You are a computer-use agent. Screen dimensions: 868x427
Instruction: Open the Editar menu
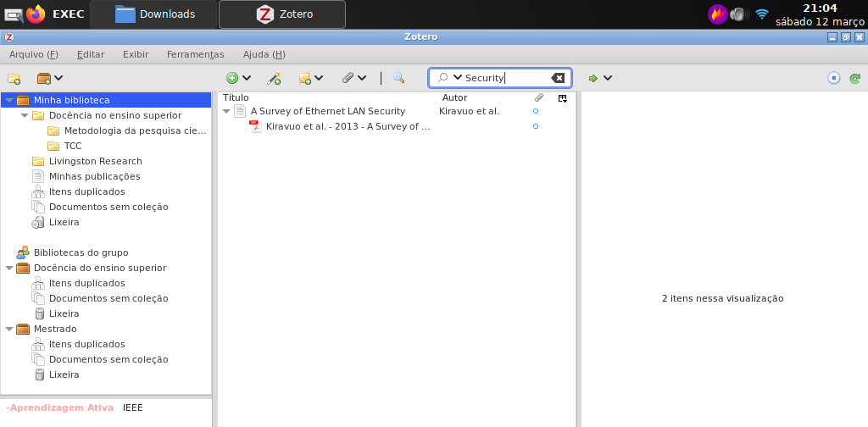coord(91,54)
